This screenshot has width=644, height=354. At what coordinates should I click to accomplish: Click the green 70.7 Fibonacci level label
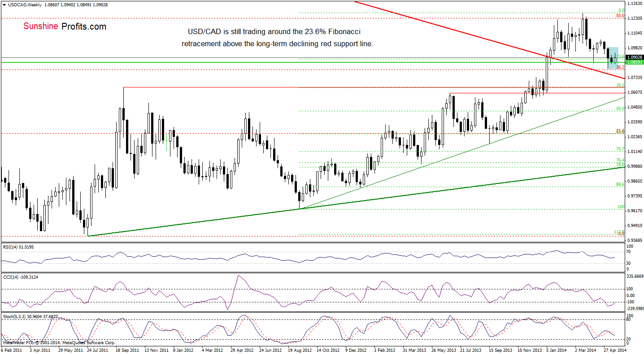[620, 149]
